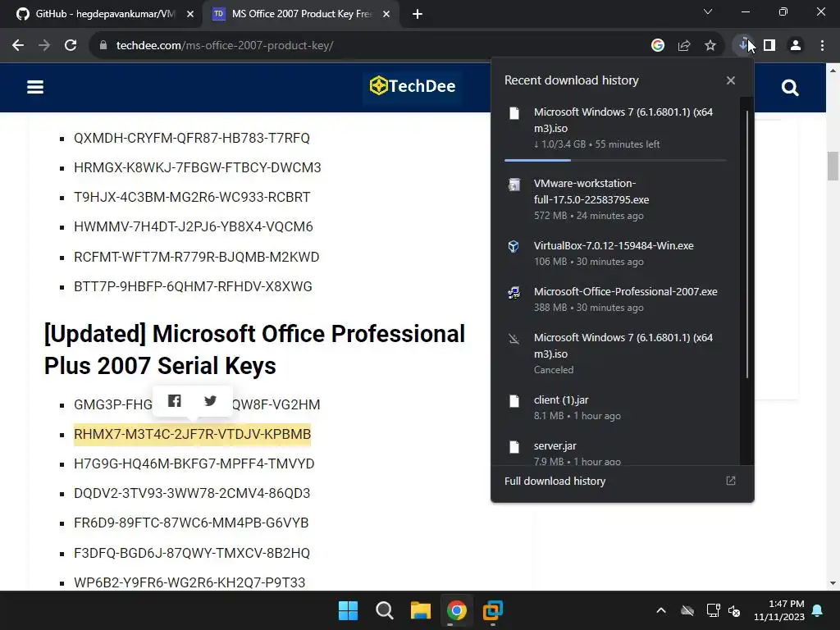Click key HRMGX-K8WKJ-7FBGW-FTBCY-DWCM3
Image resolution: width=840 pixels, height=630 pixels.
click(198, 167)
